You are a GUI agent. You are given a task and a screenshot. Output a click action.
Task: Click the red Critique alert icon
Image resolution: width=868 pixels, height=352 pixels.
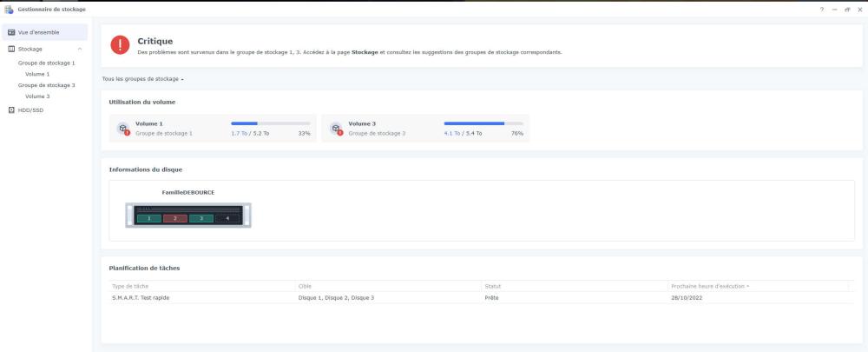[120, 45]
